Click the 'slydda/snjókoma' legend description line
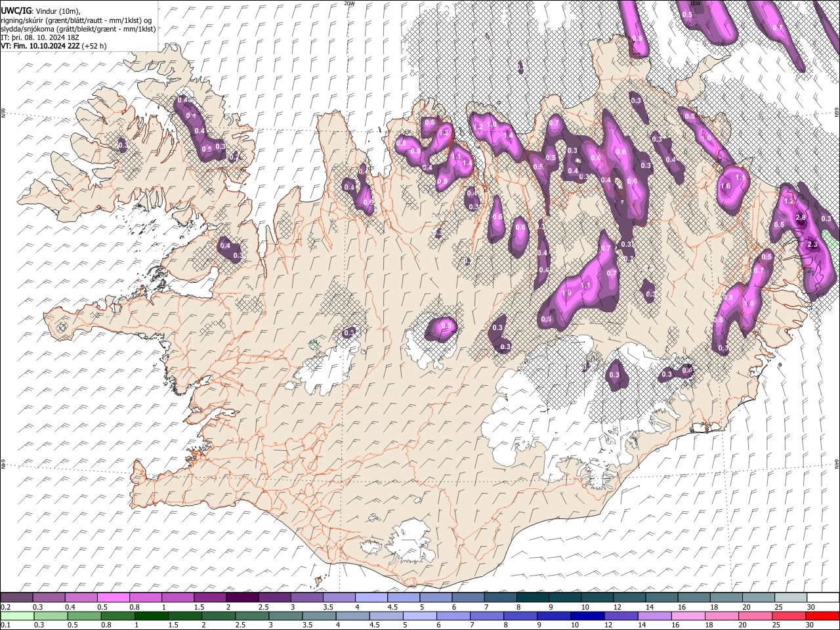 click(x=78, y=29)
